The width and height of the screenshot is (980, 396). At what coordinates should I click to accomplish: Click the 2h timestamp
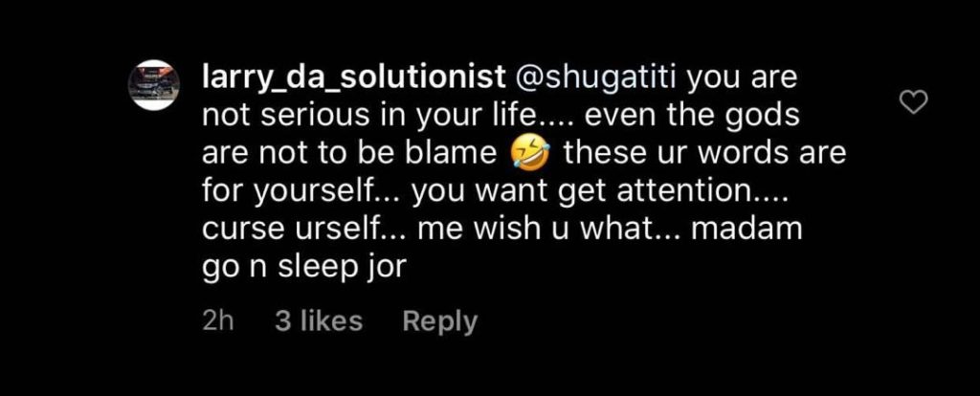coord(218,321)
